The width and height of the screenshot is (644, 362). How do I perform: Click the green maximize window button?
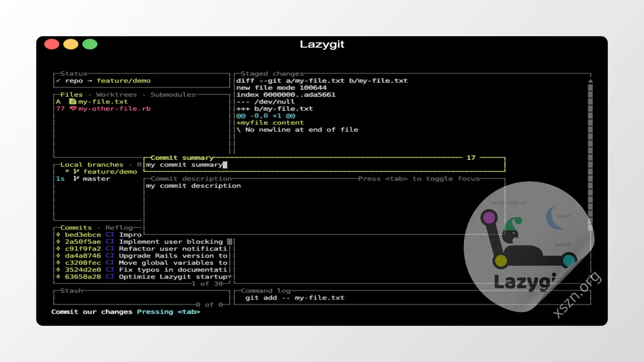click(x=90, y=44)
